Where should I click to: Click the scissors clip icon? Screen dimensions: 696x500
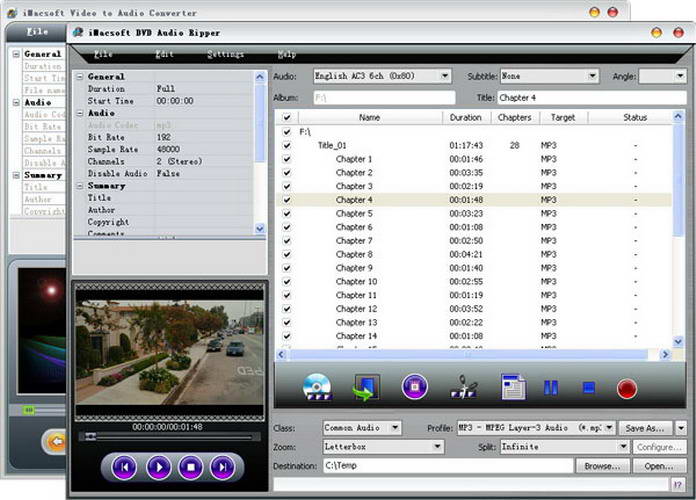pyautogui.click(x=464, y=386)
